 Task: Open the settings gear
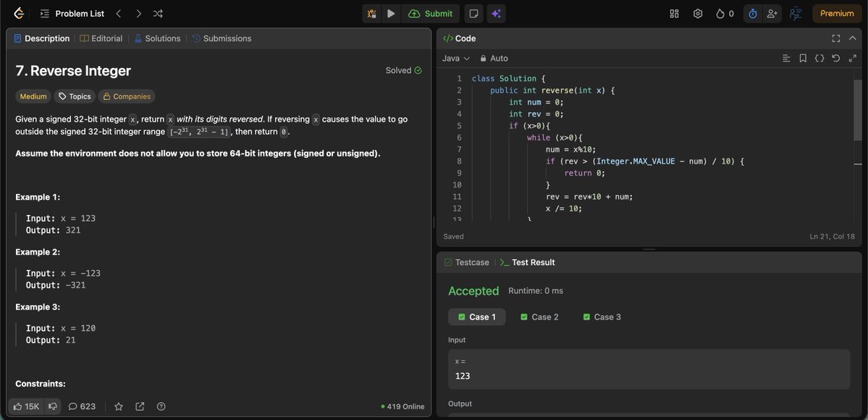tap(698, 14)
